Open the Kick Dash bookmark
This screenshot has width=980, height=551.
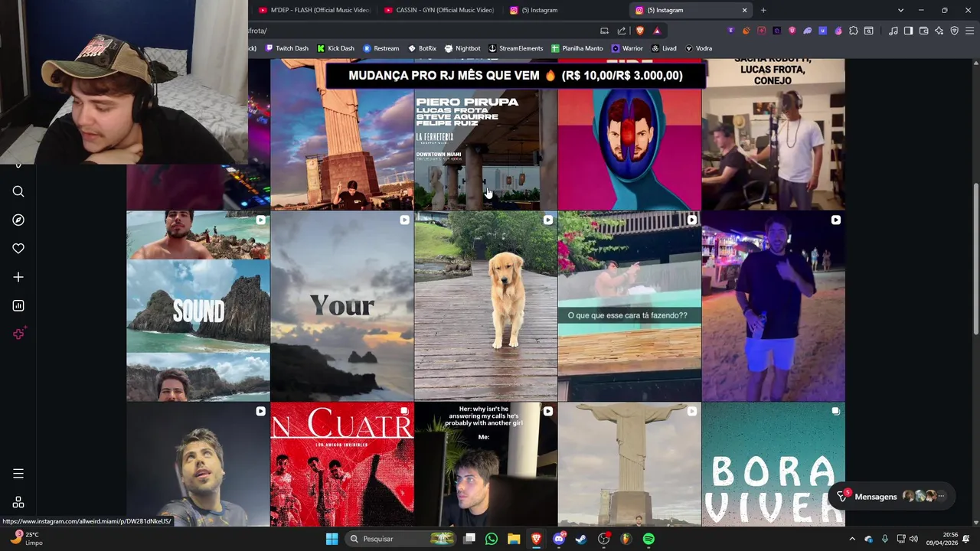335,48
